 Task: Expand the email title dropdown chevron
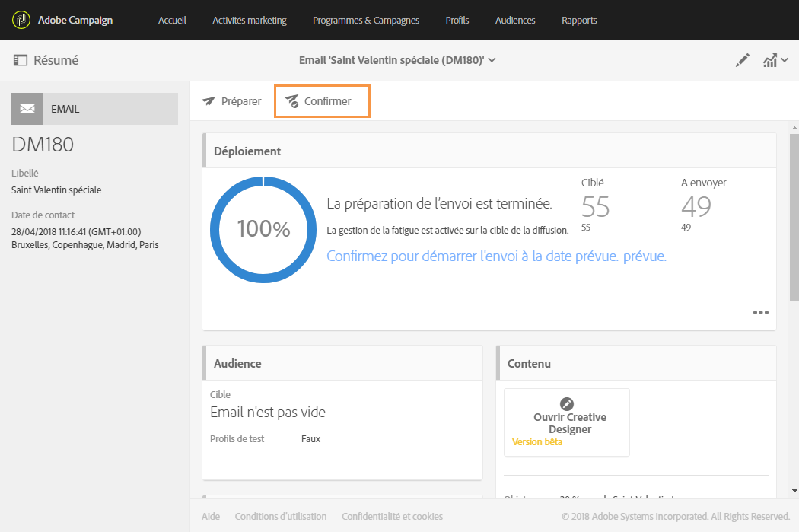(492, 60)
